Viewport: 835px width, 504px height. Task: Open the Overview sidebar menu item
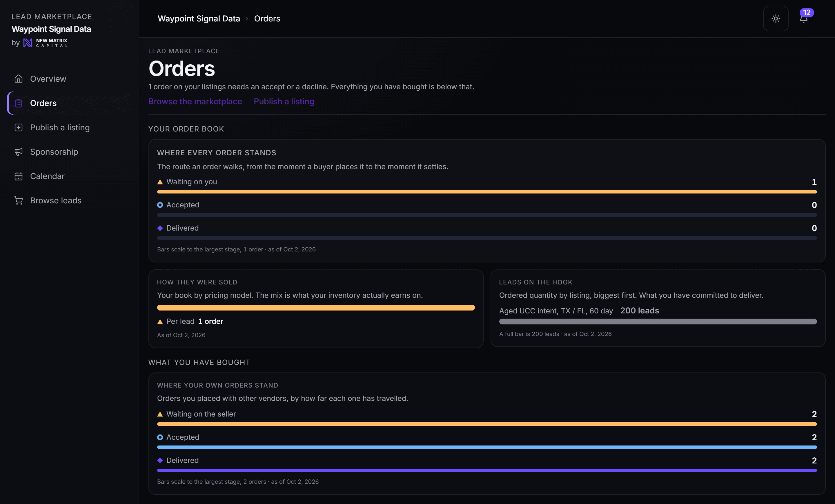70,78
